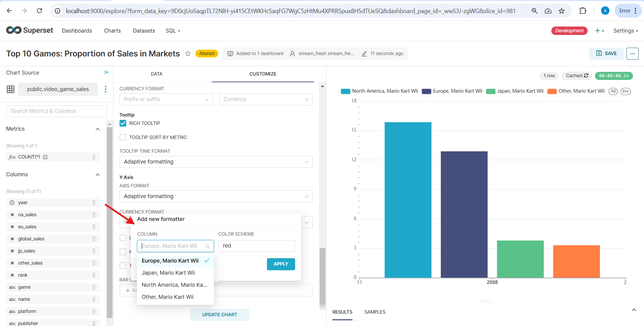Open the Superset logo home link
Image resolution: width=644 pixels, height=326 pixels.
(30, 30)
